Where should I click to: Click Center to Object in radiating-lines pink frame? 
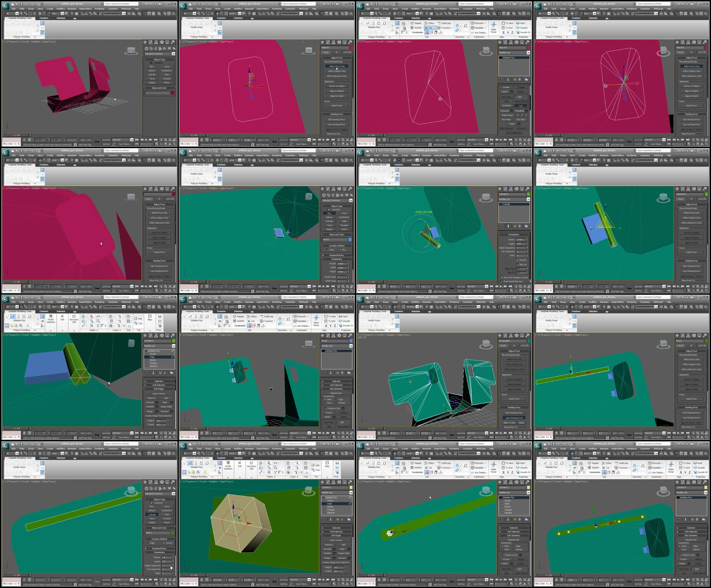pyautogui.click(x=691, y=86)
